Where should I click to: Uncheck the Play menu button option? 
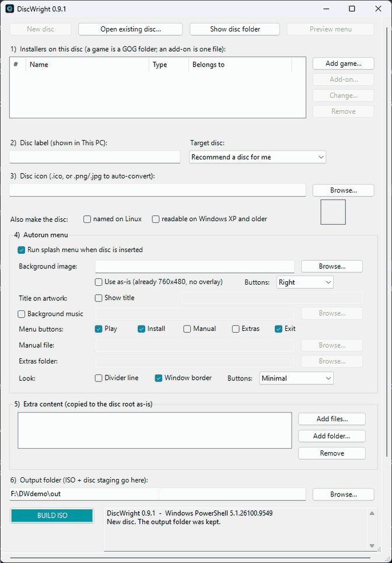tap(106, 329)
